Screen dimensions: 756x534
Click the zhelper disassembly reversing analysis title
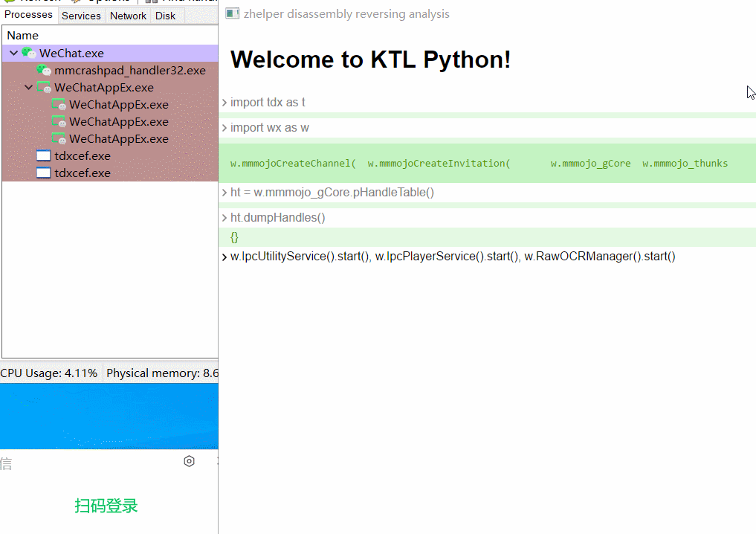coord(346,14)
